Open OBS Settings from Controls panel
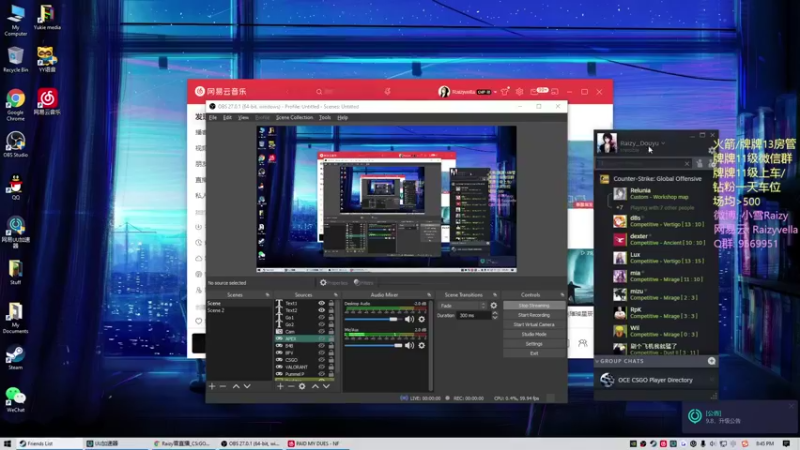The height and width of the screenshot is (450, 800). point(534,344)
